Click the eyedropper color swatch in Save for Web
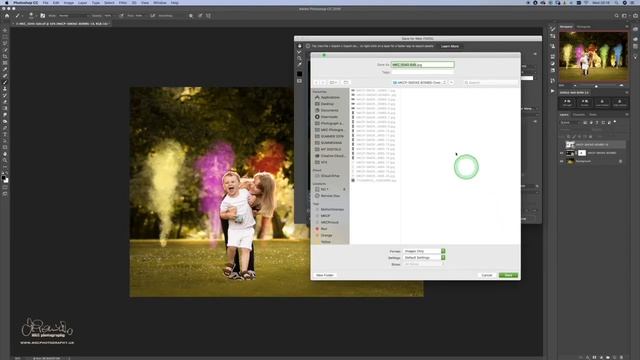The width and height of the screenshot is (640, 360). (300, 74)
